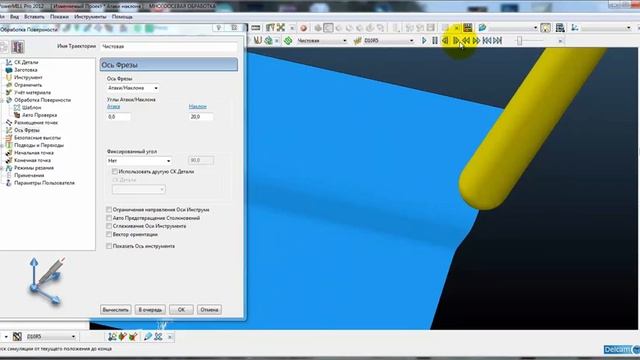Image resolution: width=640 pixels, height=360 pixels.
Task: Step the simulation backward
Action: (x=445, y=40)
